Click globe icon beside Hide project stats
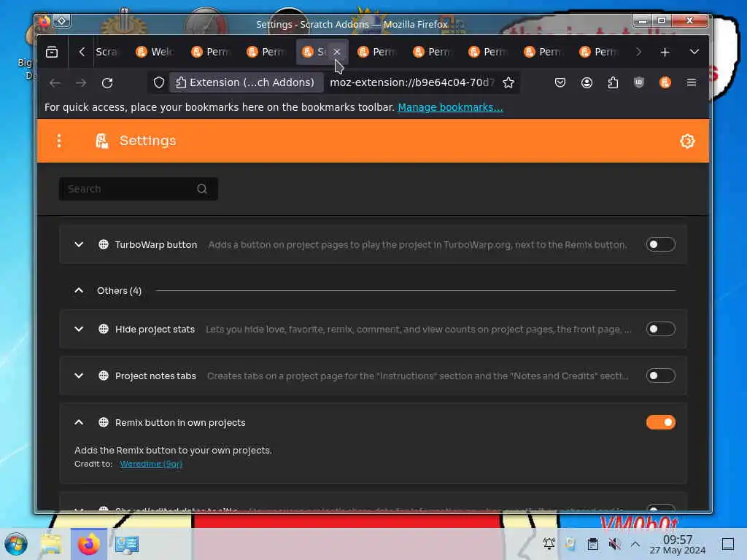Viewport: 747px width, 560px height. (x=104, y=329)
